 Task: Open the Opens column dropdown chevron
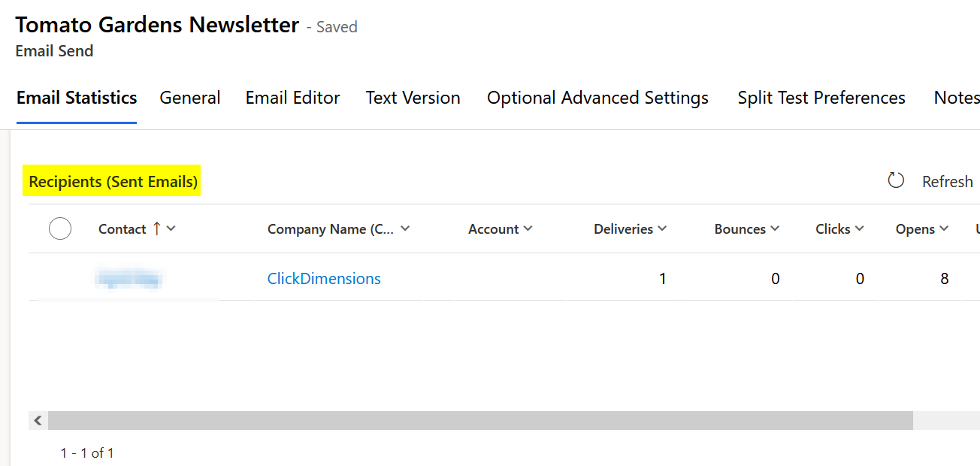(x=944, y=228)
